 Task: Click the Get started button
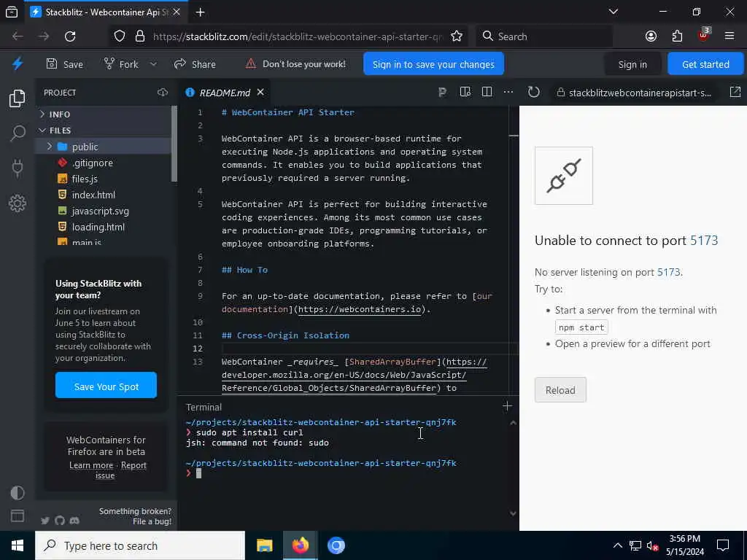point(705,64)
